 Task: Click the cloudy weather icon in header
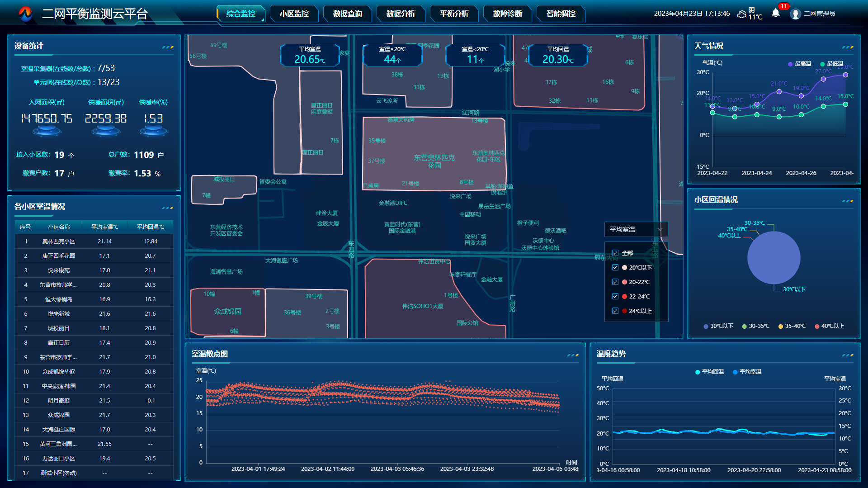(x=741, y=14)
